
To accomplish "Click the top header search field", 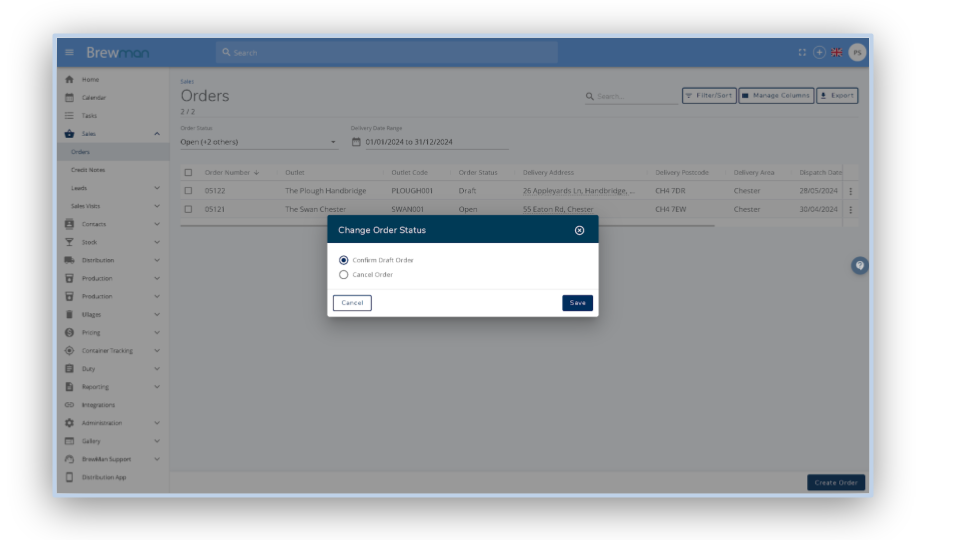I will pos(387,53).
